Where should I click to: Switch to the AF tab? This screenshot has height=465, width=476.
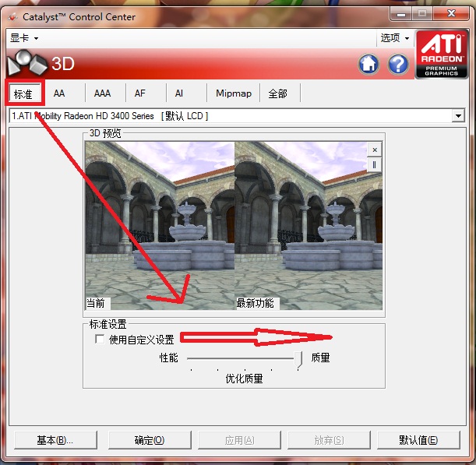(139, 93)
